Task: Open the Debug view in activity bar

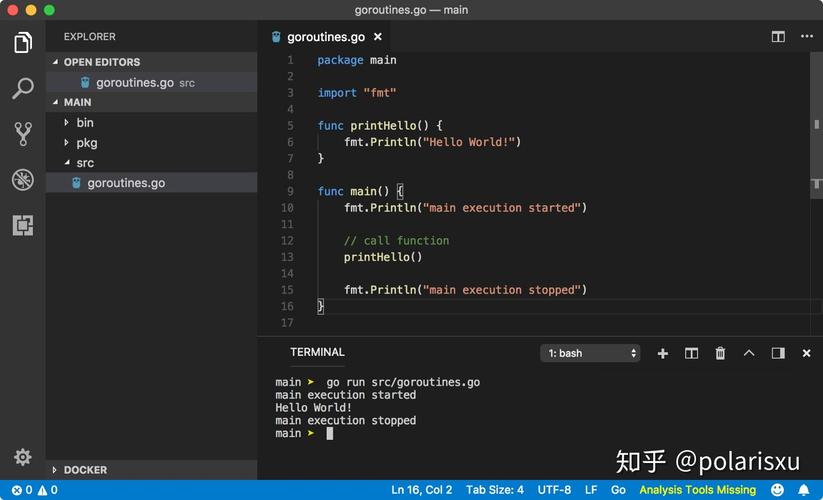Action: pos(23,179)
